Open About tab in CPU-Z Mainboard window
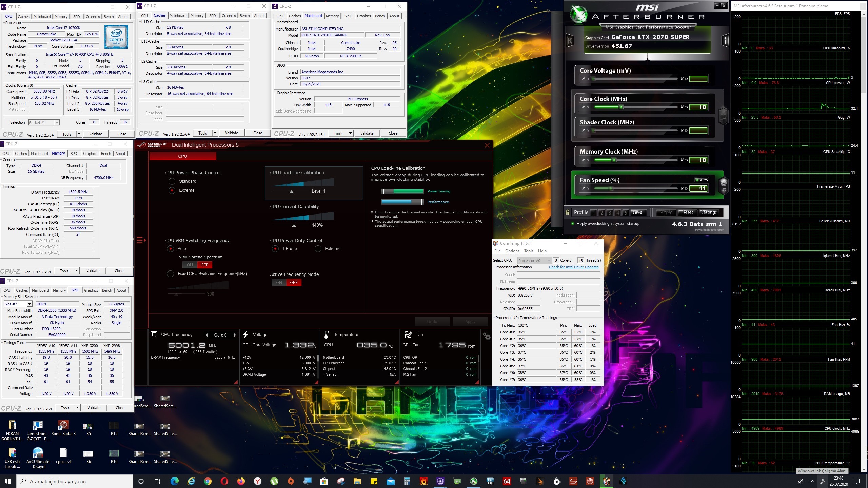 coord(394,16)
